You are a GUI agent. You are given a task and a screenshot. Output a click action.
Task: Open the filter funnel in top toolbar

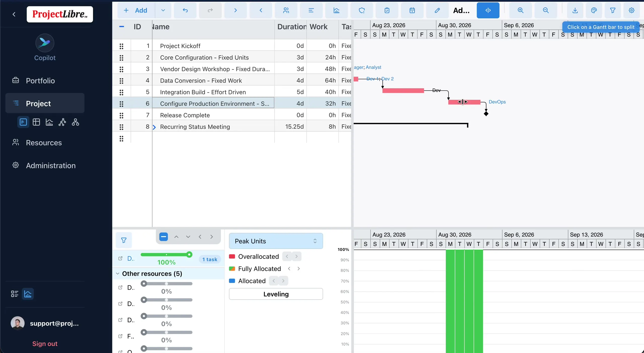click(x=613, y=10)
